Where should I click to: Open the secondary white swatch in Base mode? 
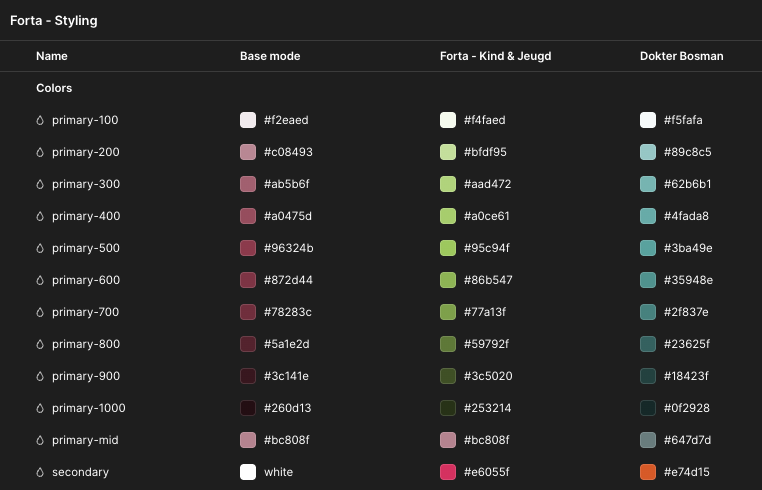(x=248, y=472)
